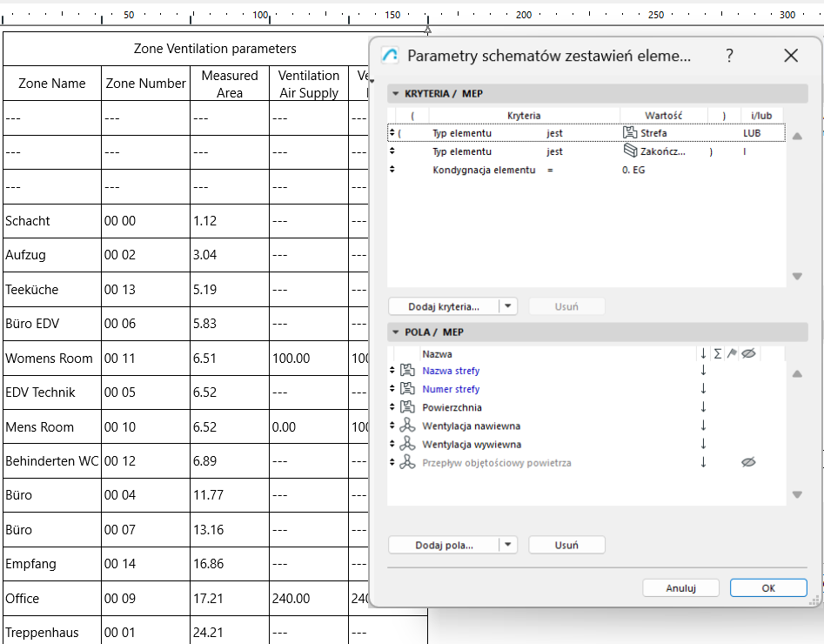Click the scroll-down arrow in fields list
Screen dimensions: 824x644
[x=797, y=494]
